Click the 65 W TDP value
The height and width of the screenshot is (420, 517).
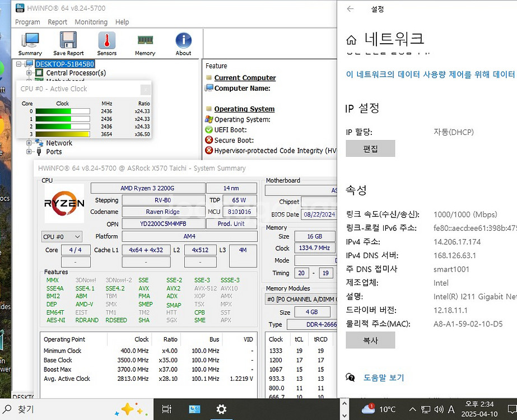pyautogui.click(x=239, y=200)
